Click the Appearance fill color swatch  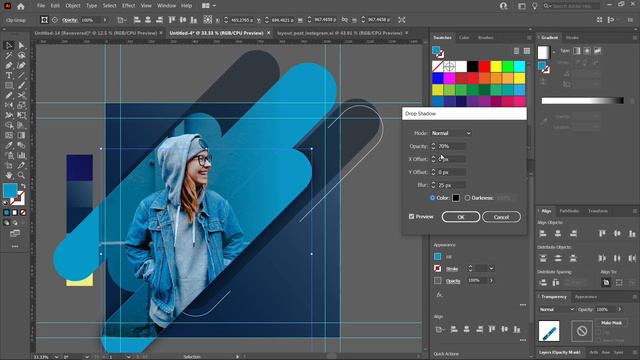[x=438, y=257]
